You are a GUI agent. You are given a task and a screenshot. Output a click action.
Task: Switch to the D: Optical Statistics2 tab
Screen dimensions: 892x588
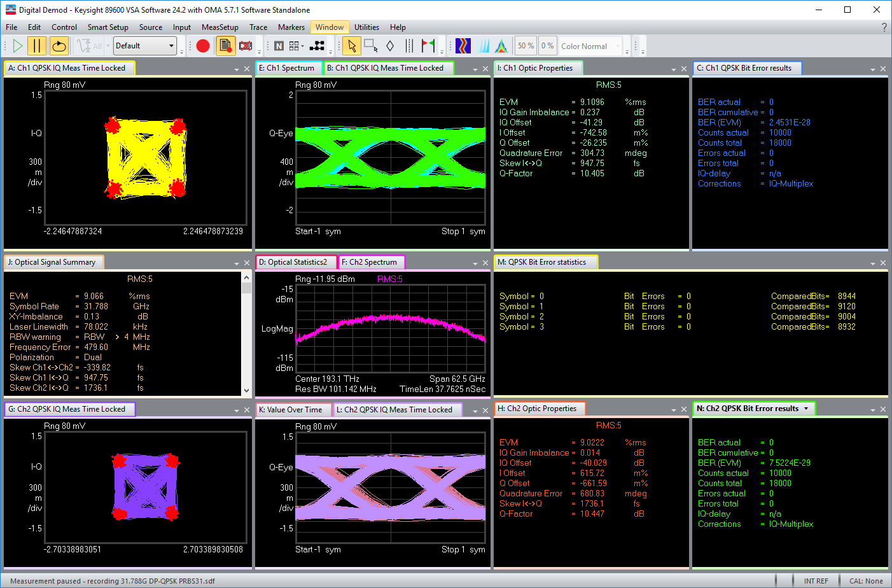click(x=296, y=262)
